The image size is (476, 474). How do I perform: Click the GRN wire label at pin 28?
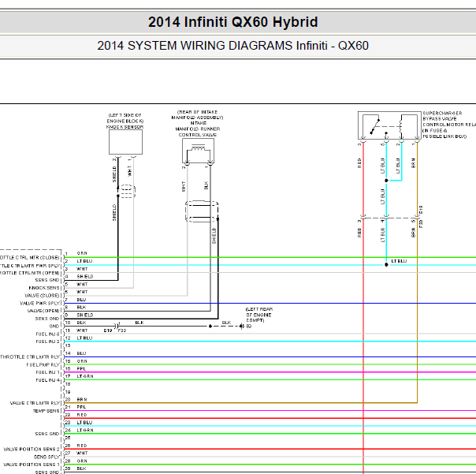[x=82, y=461]
